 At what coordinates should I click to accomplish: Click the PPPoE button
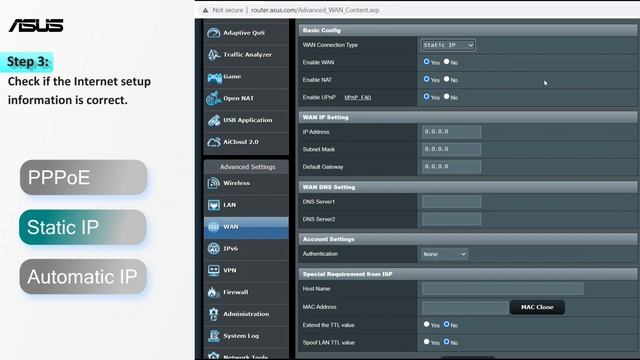point(83,177)
